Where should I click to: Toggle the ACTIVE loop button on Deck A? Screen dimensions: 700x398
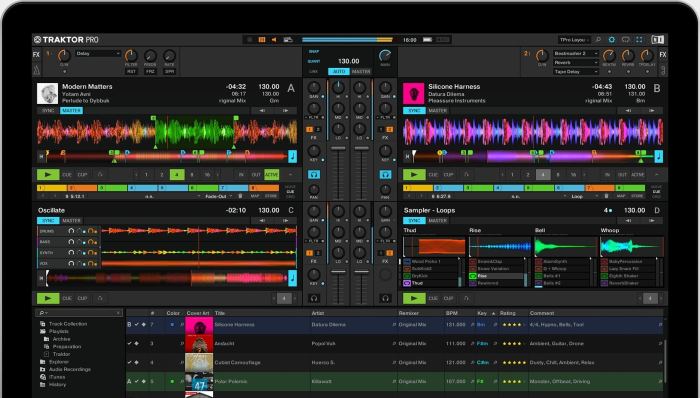(x=271, y=175)
